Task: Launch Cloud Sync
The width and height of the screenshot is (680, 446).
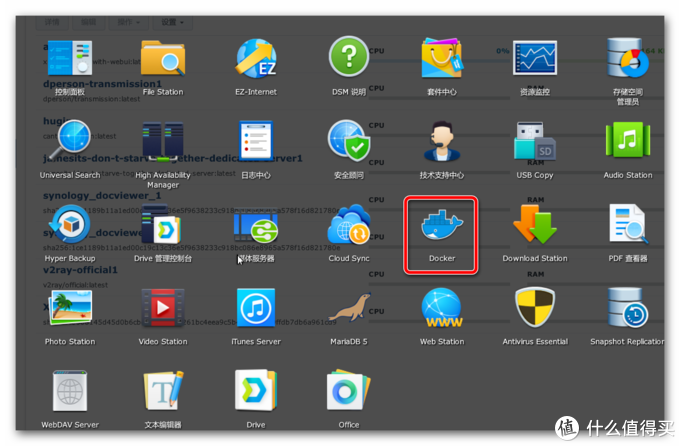Action: point(349,224)
